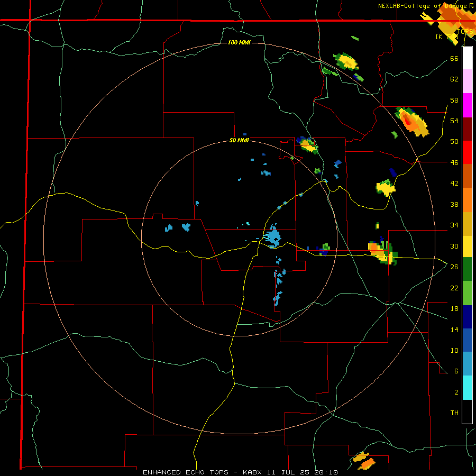Click the '50 NMI' range ring label
The image size is (476, 476).
pyautogui.click(x=239, y=140)
